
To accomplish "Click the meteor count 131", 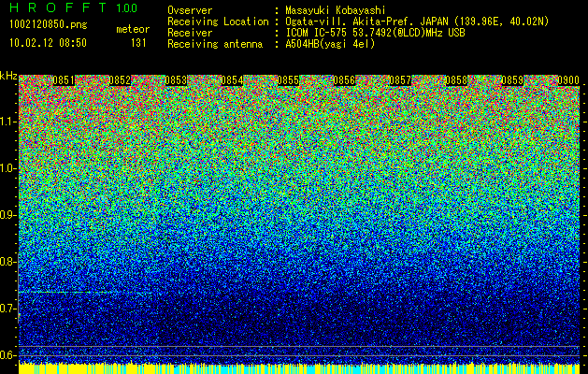I will pyautogui.click(x=138, y=43).
